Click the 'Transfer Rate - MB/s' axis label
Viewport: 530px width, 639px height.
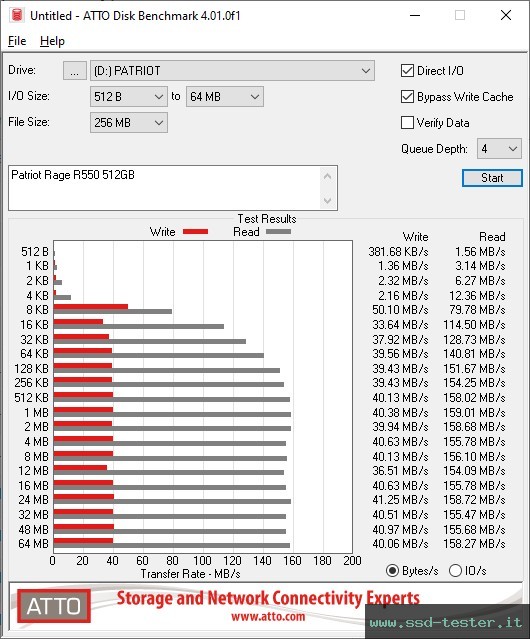pos(190,574)
